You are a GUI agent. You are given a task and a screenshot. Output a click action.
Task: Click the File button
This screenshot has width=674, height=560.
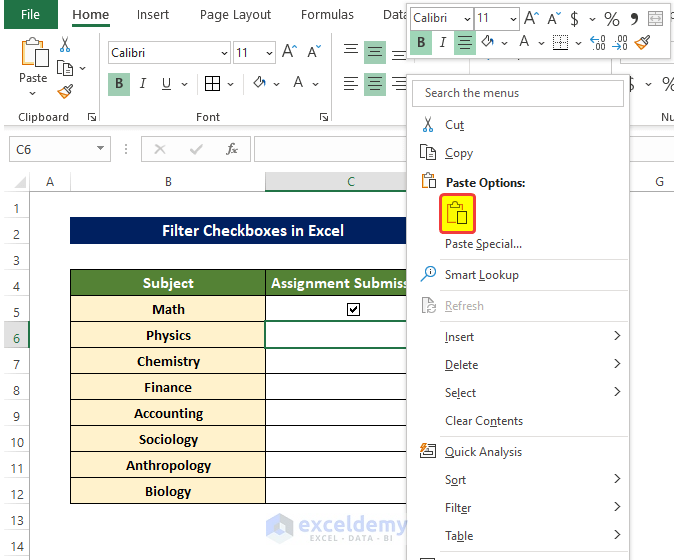pyautogui.click(x=30, y=15)
